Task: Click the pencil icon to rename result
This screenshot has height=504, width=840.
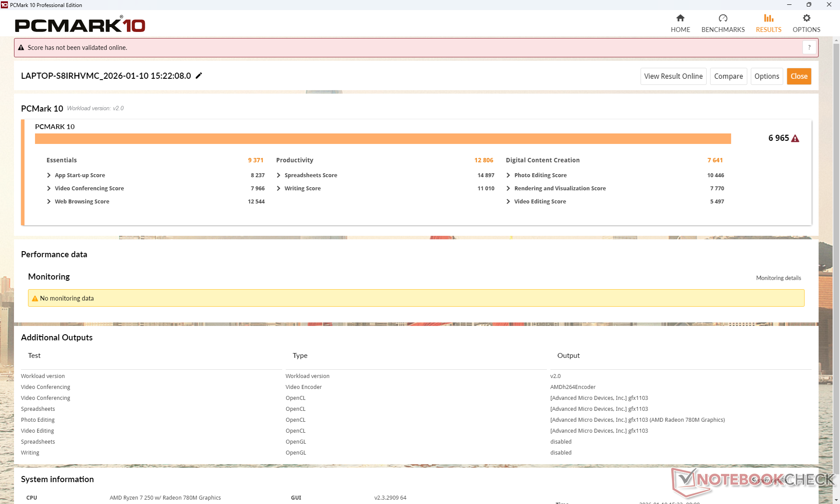Action: point(199,76)
